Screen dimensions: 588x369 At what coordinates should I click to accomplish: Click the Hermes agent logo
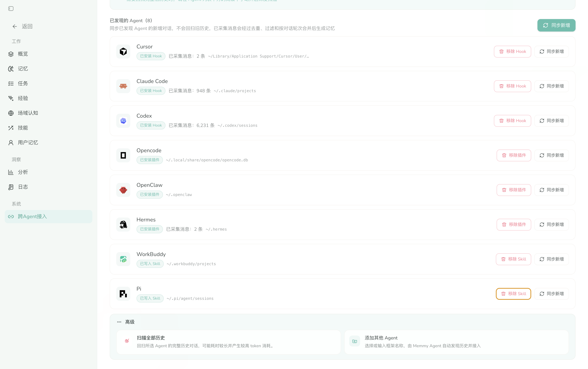point(123,225)
